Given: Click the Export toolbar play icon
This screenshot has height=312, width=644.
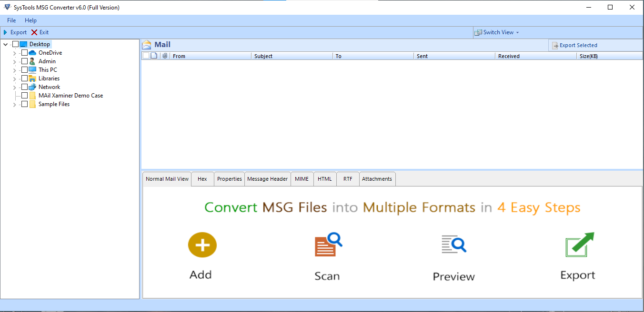Looking at the screenshot, I should click(x=6, y=32).
